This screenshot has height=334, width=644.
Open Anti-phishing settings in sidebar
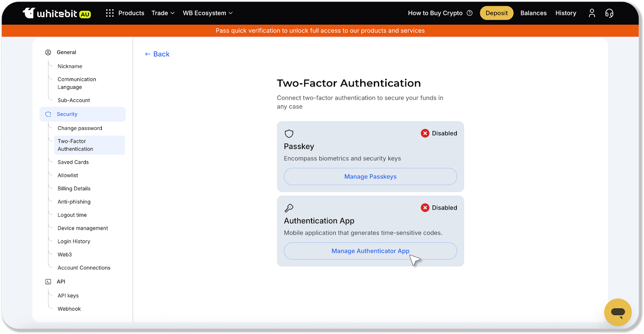(x=74, y=202)
